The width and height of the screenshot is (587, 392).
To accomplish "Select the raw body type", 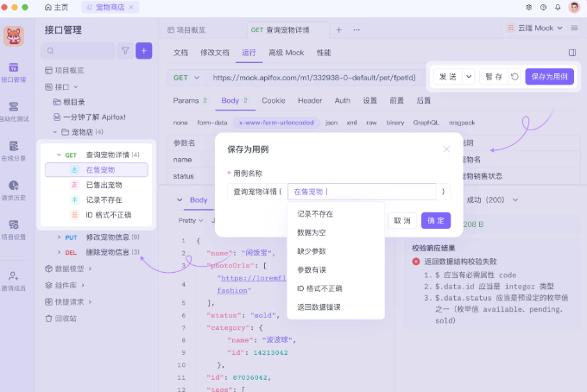I will coord(371,123).
